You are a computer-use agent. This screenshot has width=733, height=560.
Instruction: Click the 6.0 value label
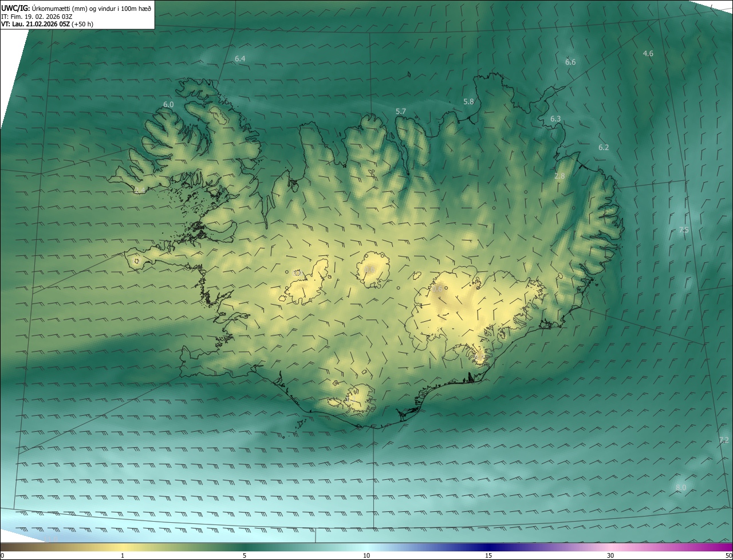tap(168, 105)
